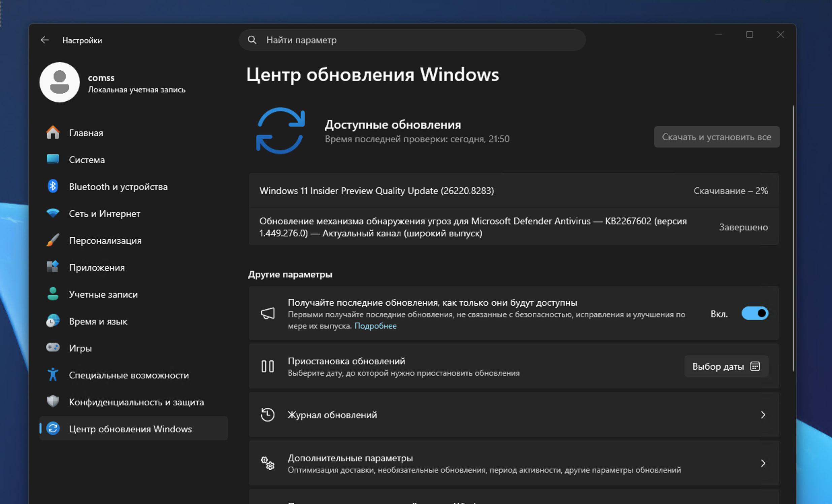This screenshot has height=504, width=832.
Task: Open Специальные возможности
Action: coord(134,375)
